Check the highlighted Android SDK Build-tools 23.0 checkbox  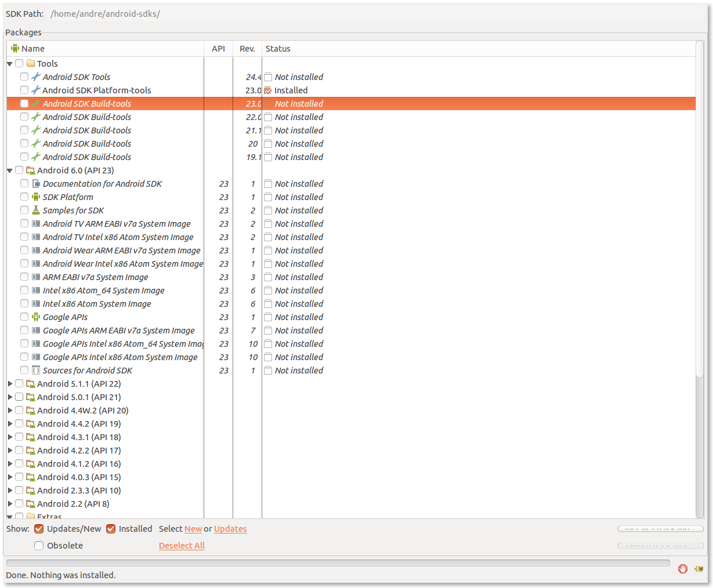(24, 103)
